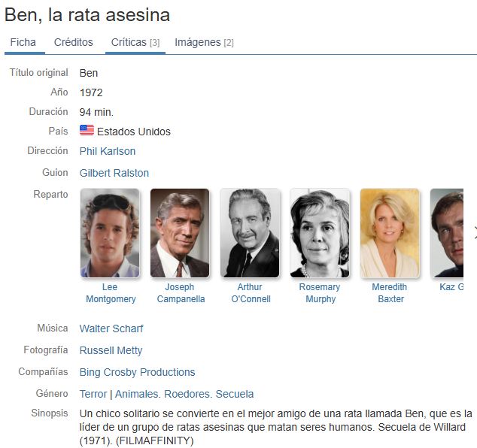The width and height of the screenshot is (477, 448).
Task: Open director Phil Karlson's page
Action: [x=108, y=151]
